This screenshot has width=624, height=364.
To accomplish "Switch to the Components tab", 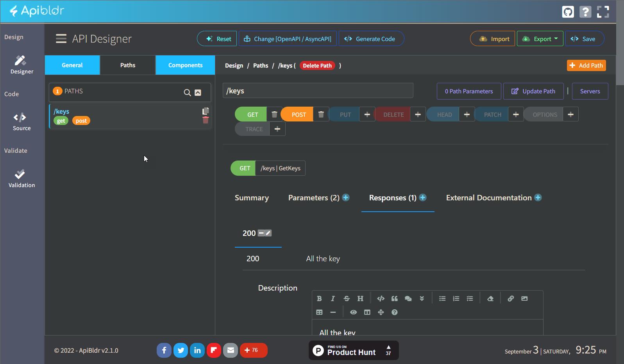I will pos(185,65).
